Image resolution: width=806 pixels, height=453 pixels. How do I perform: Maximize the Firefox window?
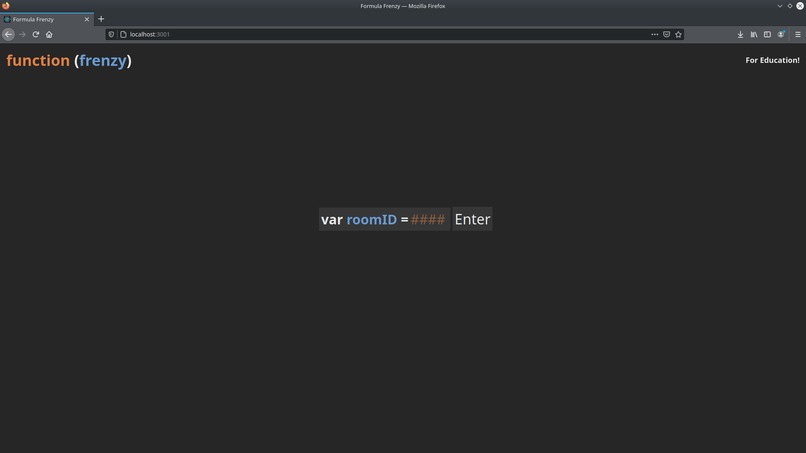tap(790, 6)
